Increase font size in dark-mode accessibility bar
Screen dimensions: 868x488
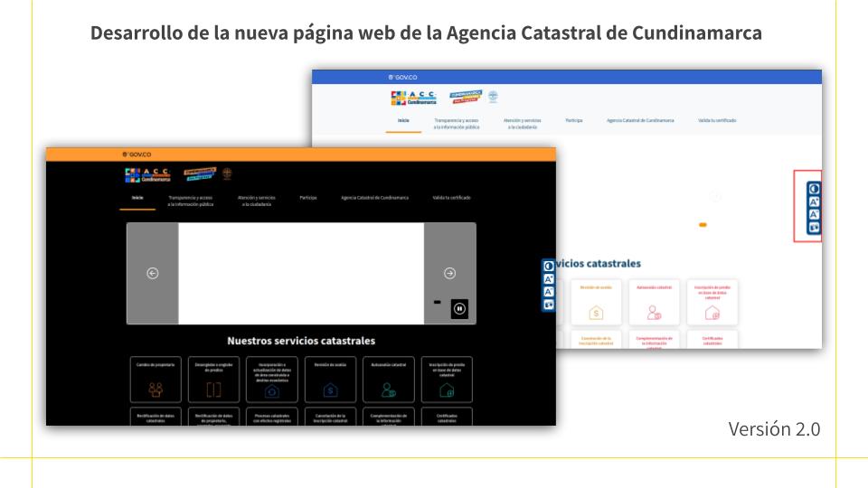549,279
